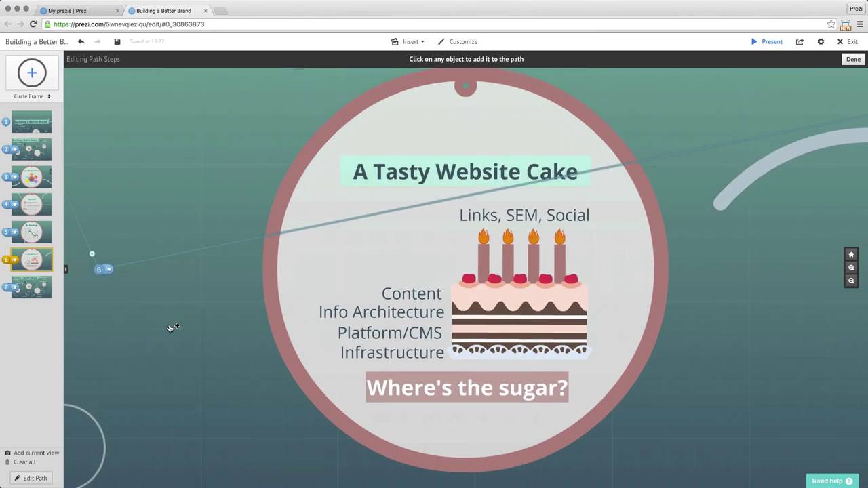The width and height of the screenshot is (868, 488).
Task: Add a new circle frame
Action: tap(32, 73)
